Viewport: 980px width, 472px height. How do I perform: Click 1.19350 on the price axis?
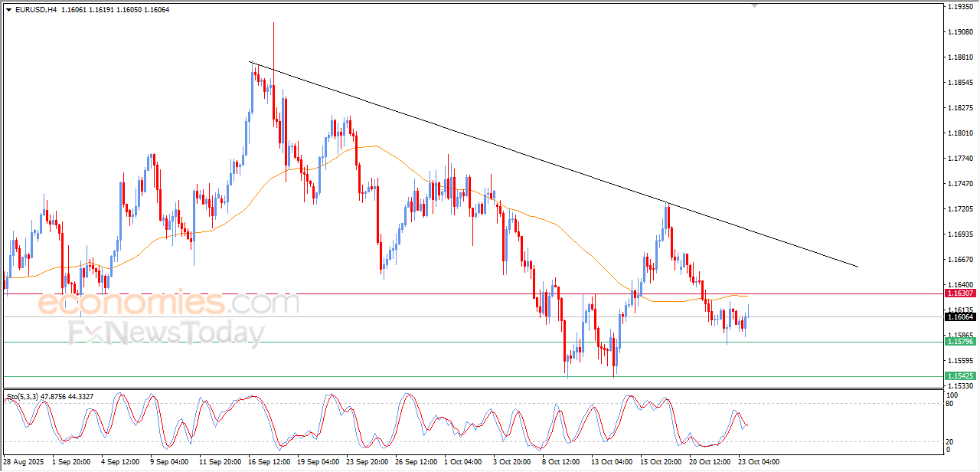tap(960, 6)
